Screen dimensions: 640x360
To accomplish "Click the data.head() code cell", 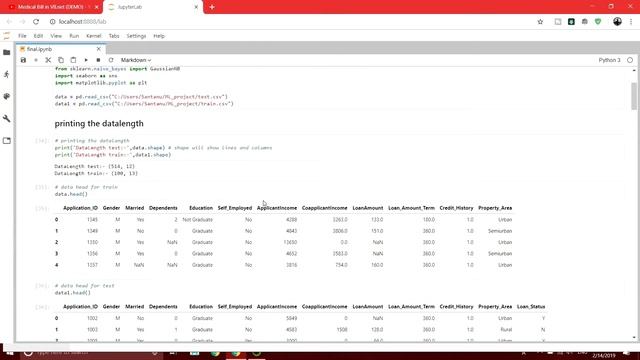I will [339, 191].
